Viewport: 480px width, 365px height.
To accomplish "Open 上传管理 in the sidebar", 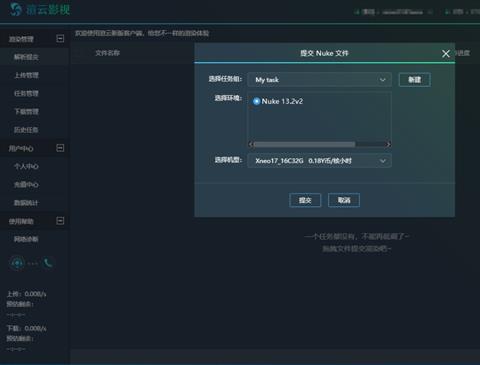I will coord(26,75).
